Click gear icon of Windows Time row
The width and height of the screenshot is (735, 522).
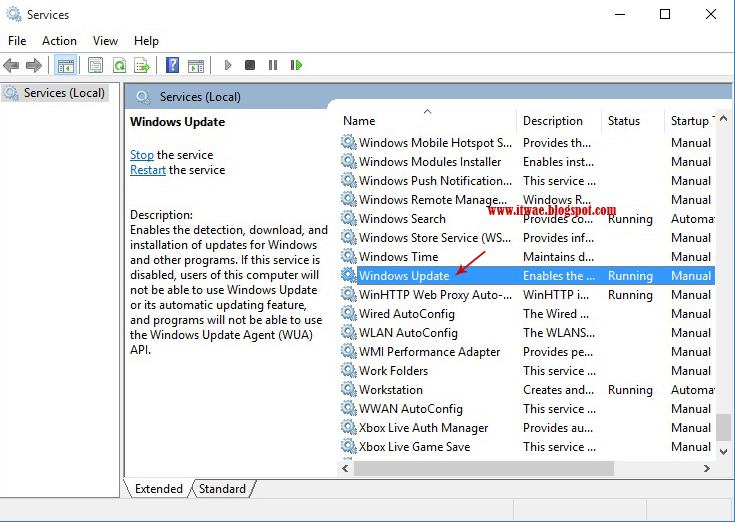pyautogui.click(x=348, y=256)
